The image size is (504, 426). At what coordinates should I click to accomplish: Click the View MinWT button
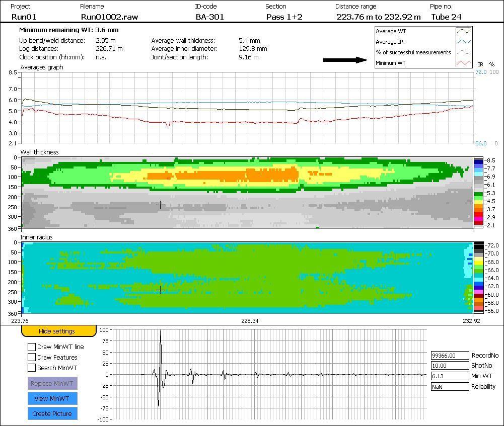point(52,398)
